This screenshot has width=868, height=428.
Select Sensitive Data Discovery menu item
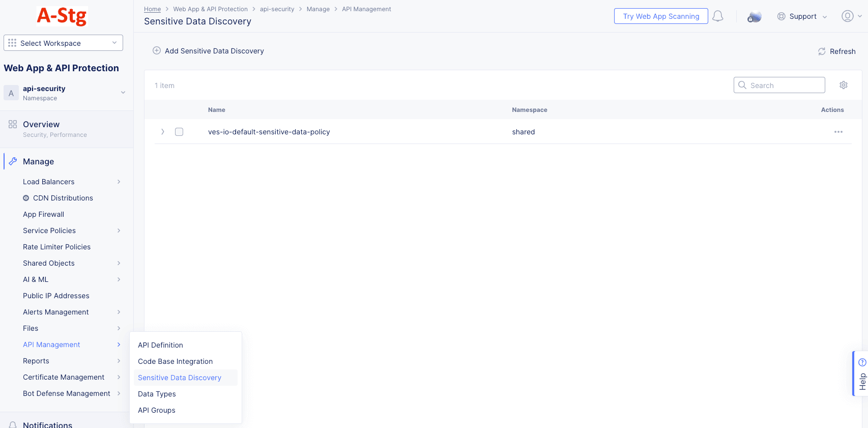(x=180, y=378)
